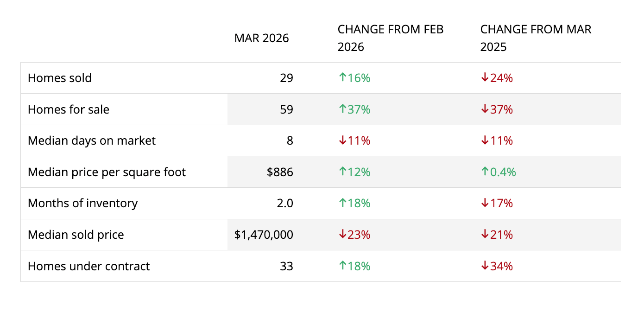The height and width of the screenshot is (319, 644).
Task: Click the red down arrow beside 24%
Action: (x=485, y=78)
